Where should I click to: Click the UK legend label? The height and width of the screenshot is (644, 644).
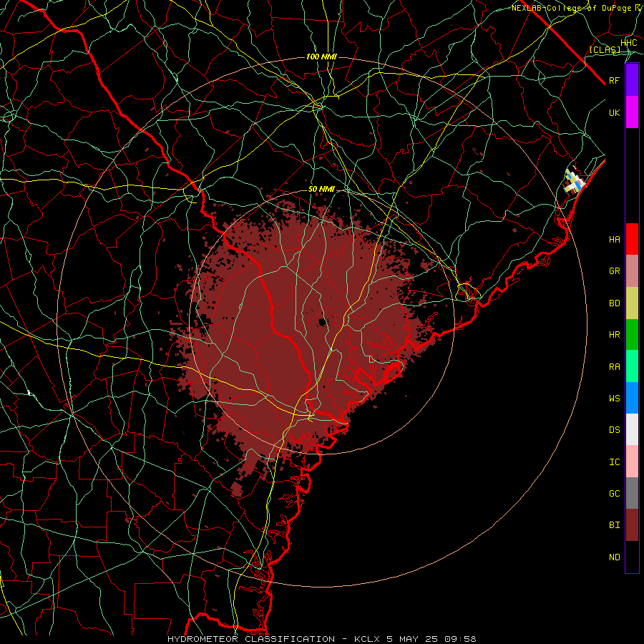pyautogui.click(x=615, y=112)
